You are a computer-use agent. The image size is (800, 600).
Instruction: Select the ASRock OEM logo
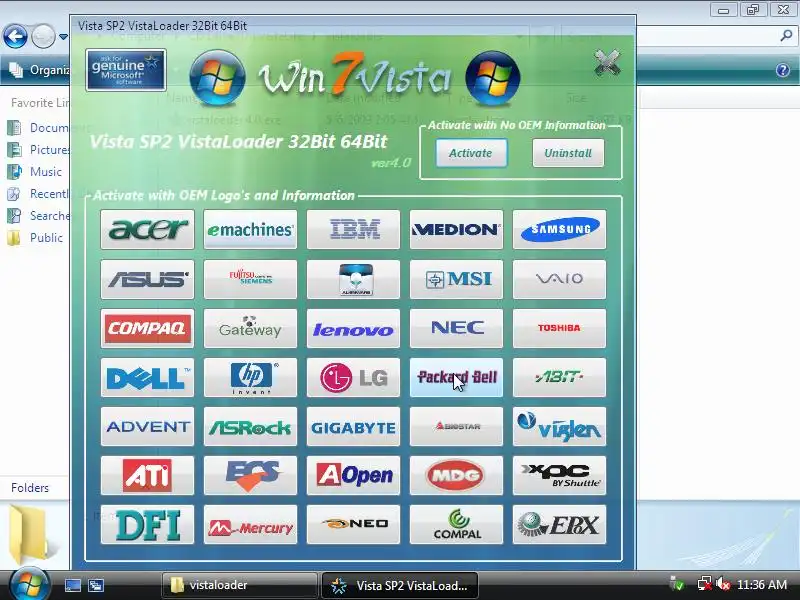250,427
